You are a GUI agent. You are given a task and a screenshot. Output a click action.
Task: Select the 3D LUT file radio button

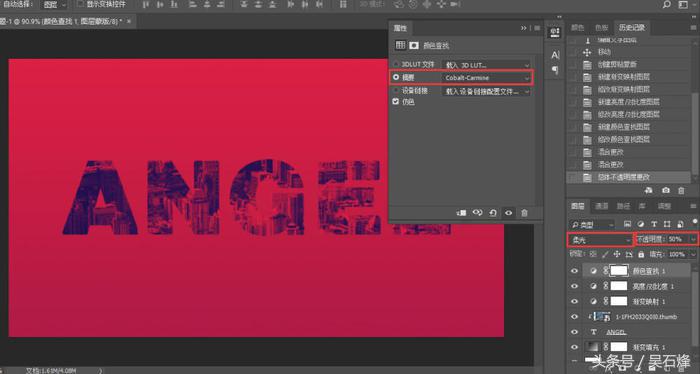[x=396, y=65]
